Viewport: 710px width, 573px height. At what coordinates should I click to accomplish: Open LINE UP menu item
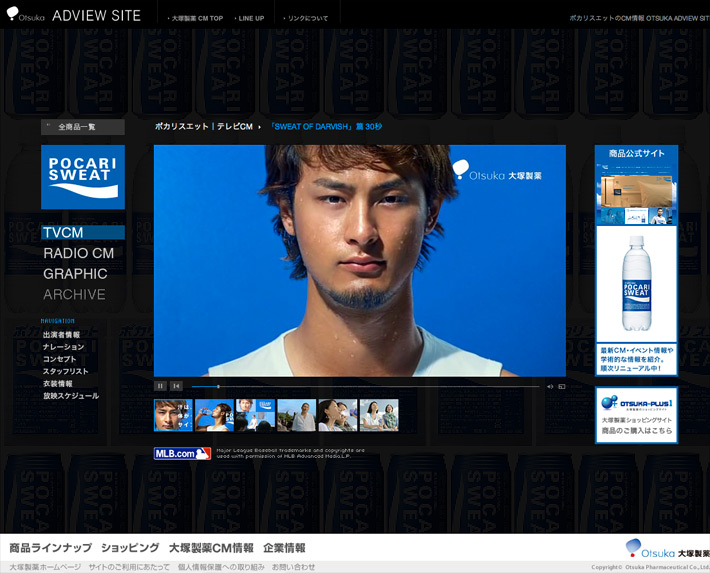(249, 19)
